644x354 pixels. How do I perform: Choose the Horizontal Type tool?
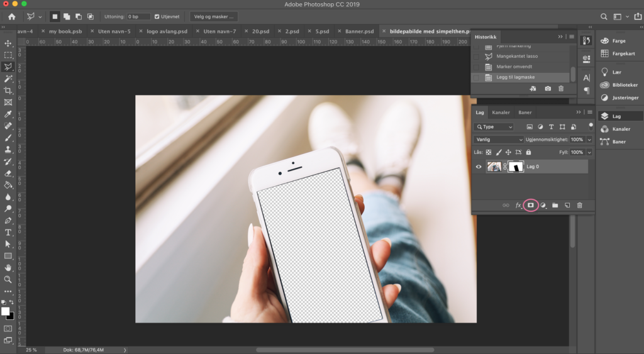(x=8, y=232)
